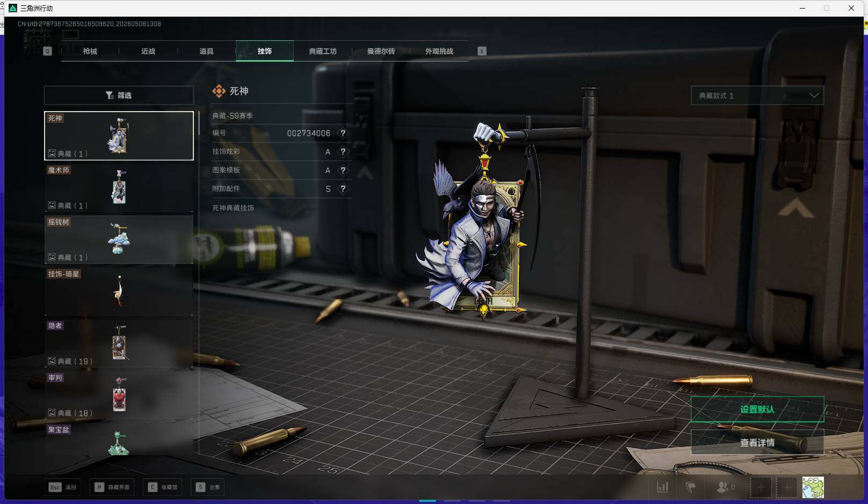
Task: Click the 典藏 icon on 摇钱树 card
Action: coord(52,257)
